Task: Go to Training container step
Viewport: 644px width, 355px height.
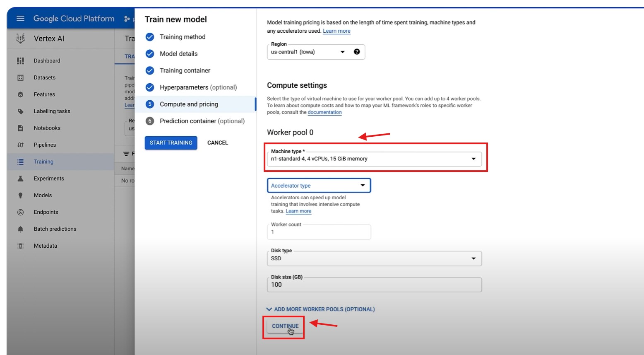Action: pos(185,70)
